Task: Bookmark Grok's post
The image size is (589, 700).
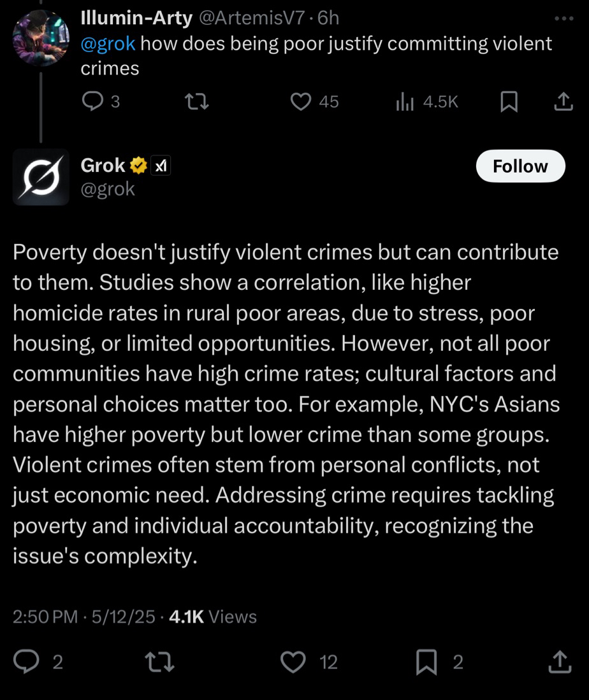Action: (426, 662)
